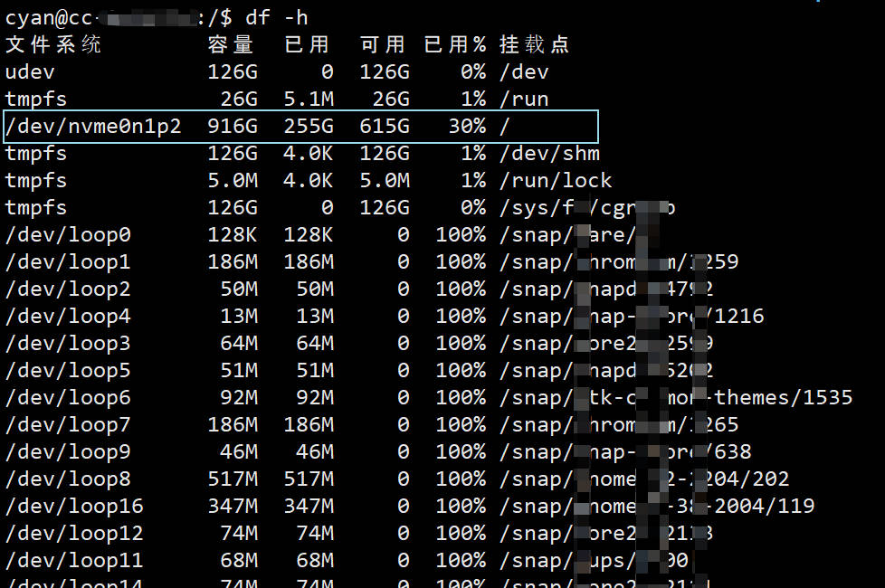Screen dimensions: 885x588
Task: Click the '/dev/loop4' device name
Action: pos(68,316)
